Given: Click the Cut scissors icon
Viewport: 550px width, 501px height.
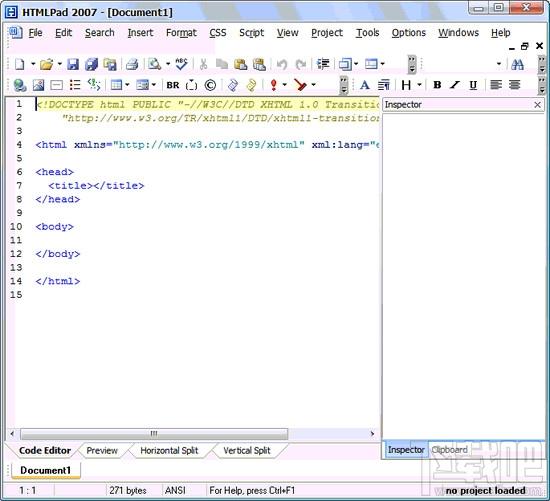Looking at the screenshot, I should tap(203, 64).
